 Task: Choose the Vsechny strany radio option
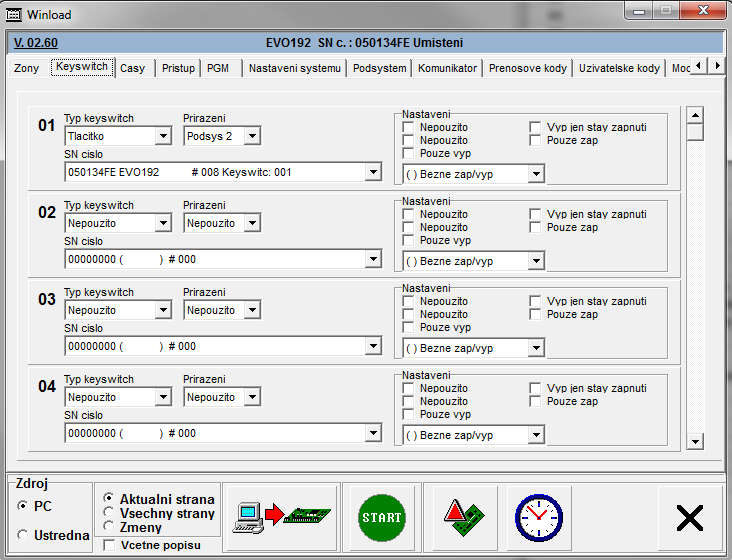pos(109,513)
